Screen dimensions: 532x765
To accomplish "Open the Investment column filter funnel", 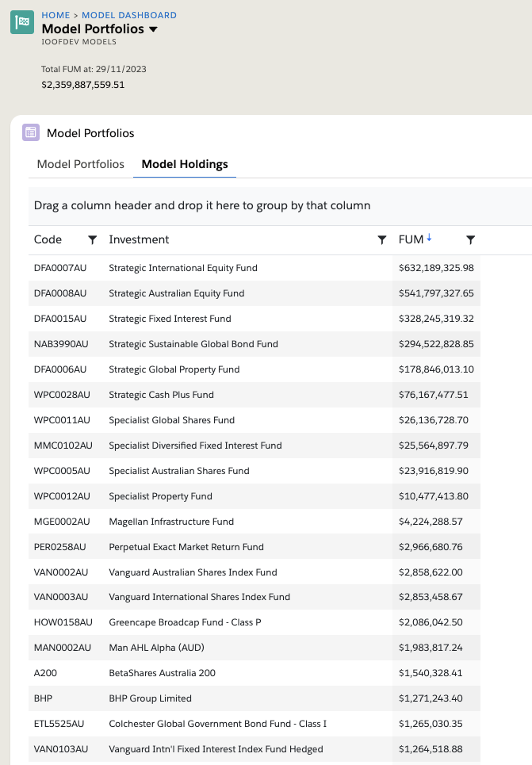I will (381, 239).
